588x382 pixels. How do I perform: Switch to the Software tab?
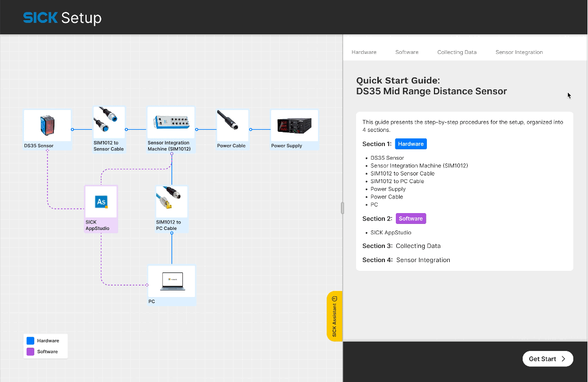click(407, 52)
